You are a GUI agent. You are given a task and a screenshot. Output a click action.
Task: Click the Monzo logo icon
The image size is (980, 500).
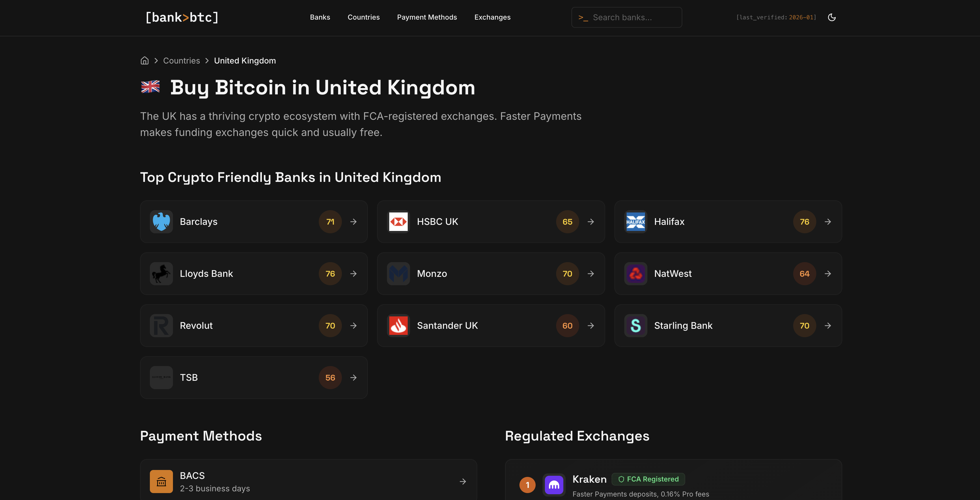[x=398, y=273]
